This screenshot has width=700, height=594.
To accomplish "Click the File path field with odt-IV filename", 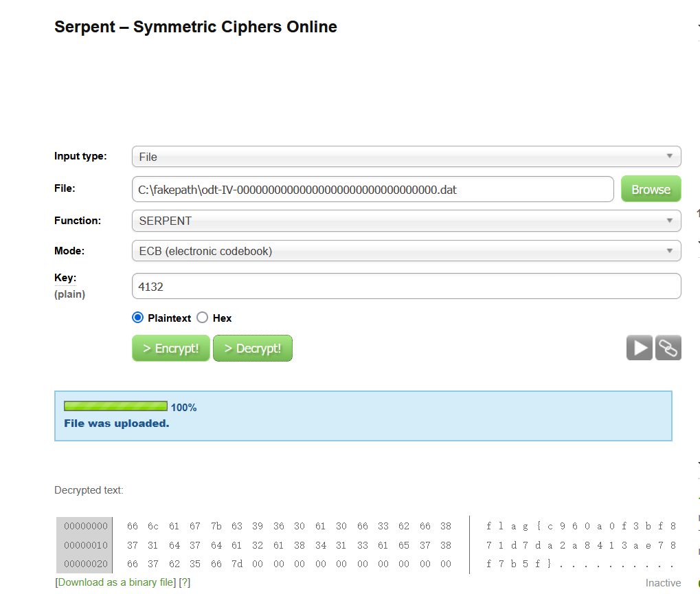I will pos(372,189).
